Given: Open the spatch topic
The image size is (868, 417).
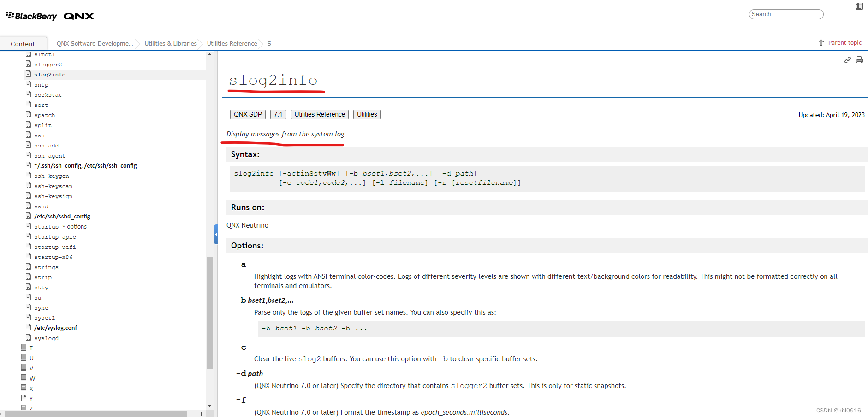Looking at the screenshot, I should pyautogui.click(x=45, y=115).
